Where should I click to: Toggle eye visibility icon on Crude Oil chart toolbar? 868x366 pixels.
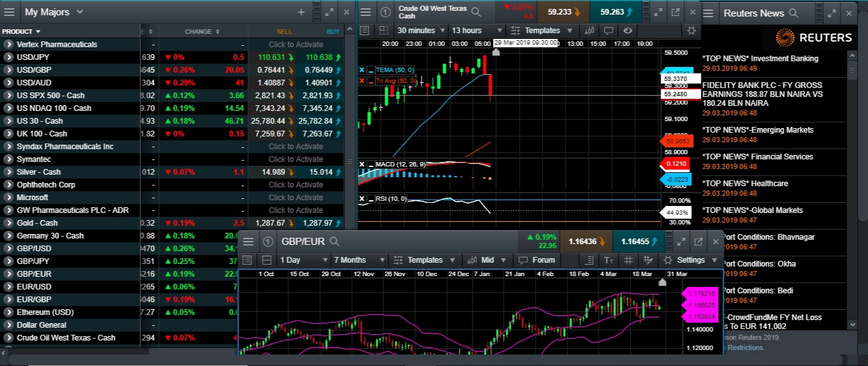628,31
